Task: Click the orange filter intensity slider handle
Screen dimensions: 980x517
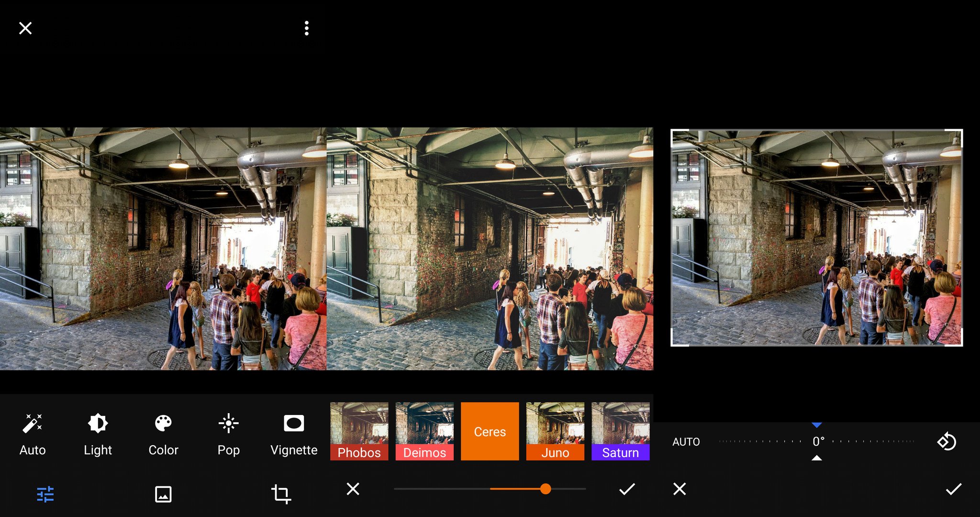Action: point(546,489)
